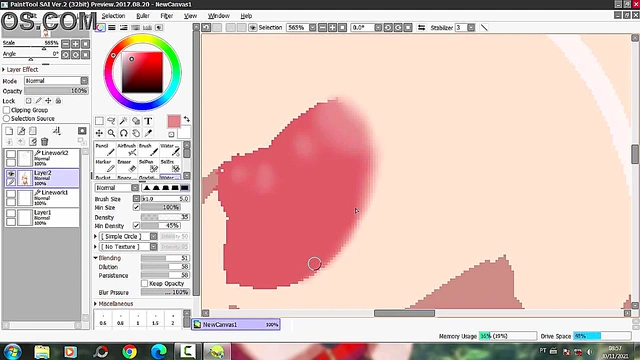
Task: Choose the SelErs tool
Action: click(x=170, y=166)
